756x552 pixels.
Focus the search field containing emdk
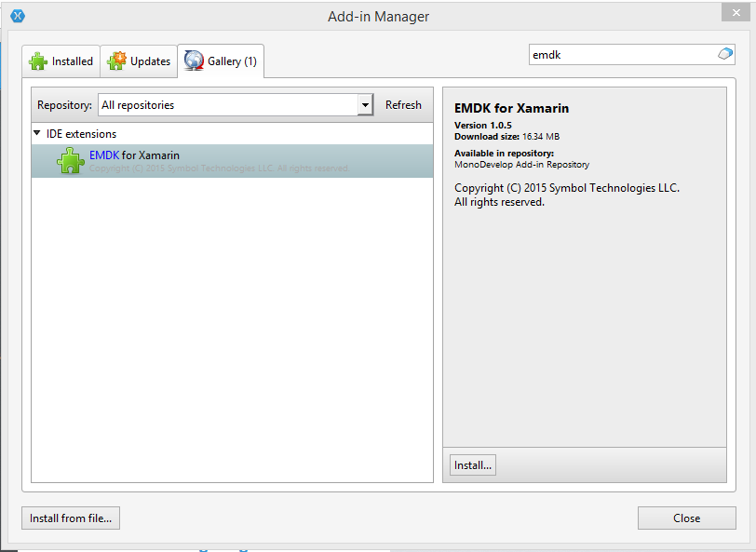[619, 55]
